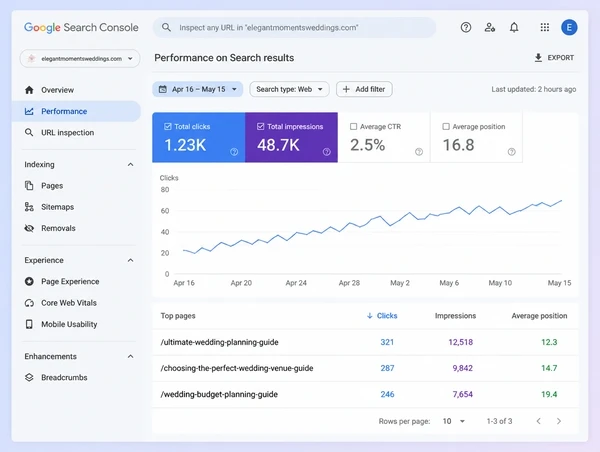Click the Sitemaps icon

(29, 207)
